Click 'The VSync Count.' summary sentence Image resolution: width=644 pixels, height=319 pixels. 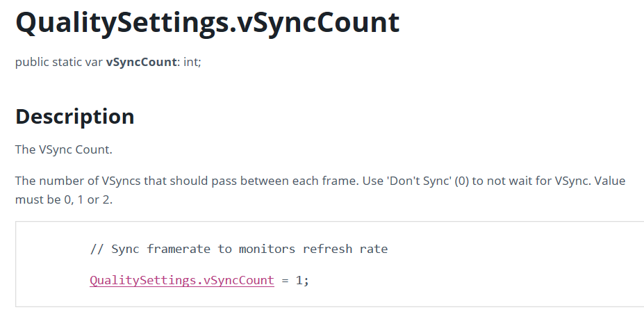click(64, 149)
